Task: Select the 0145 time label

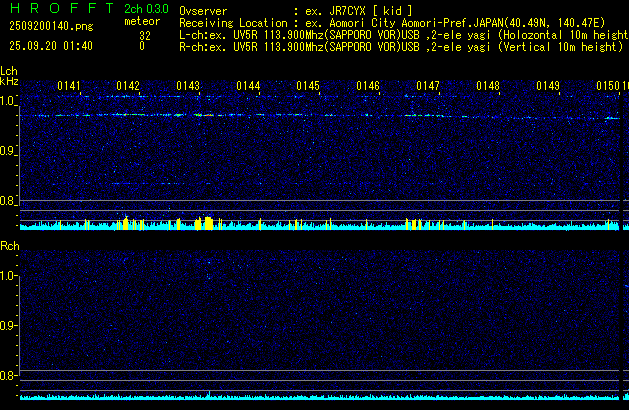Action: point(308,87)
